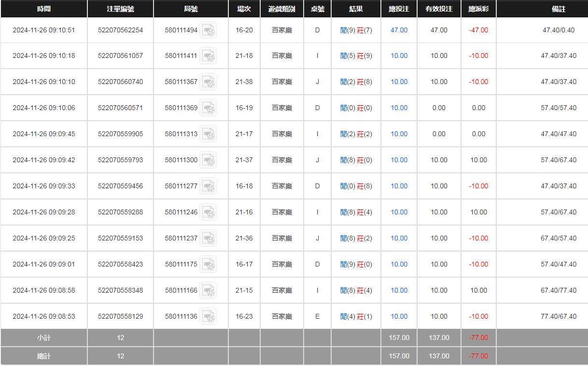The height and width of the screenshot is (366, 588).
Task: Click replay icon for round 580111300
Action: [208, 160]
